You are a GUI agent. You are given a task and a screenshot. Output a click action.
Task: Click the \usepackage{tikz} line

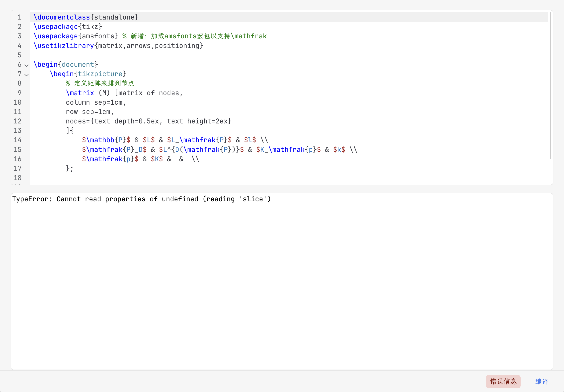tap(67, 27)
